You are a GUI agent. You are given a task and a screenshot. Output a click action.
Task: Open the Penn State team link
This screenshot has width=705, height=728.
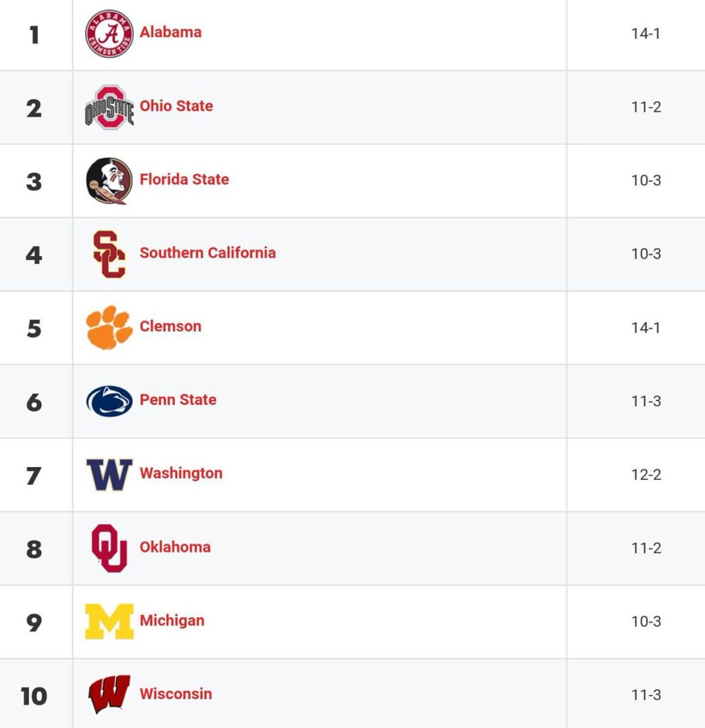[x=178, y=400]
